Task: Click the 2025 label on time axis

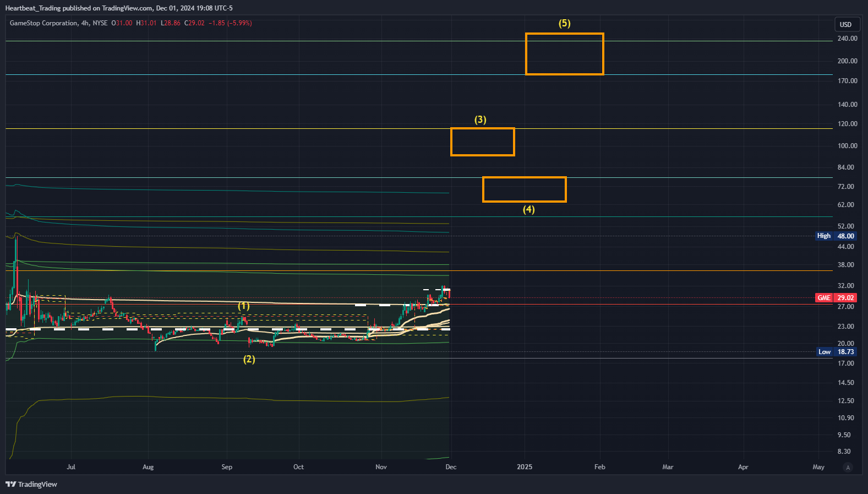Action: (x=525, y=467)
